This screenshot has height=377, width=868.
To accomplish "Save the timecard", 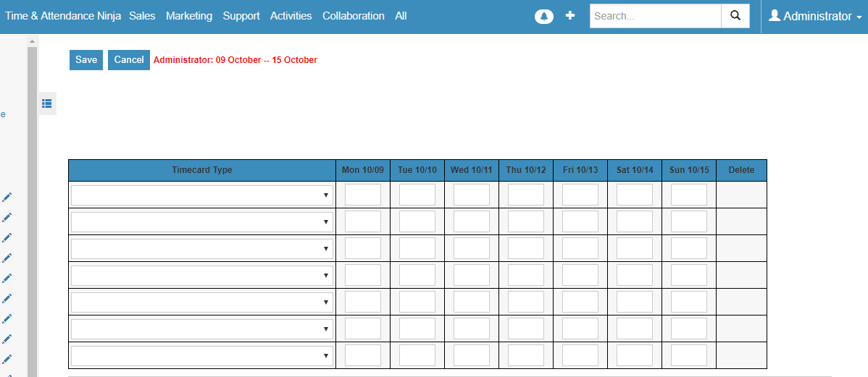I will (86, 60).
